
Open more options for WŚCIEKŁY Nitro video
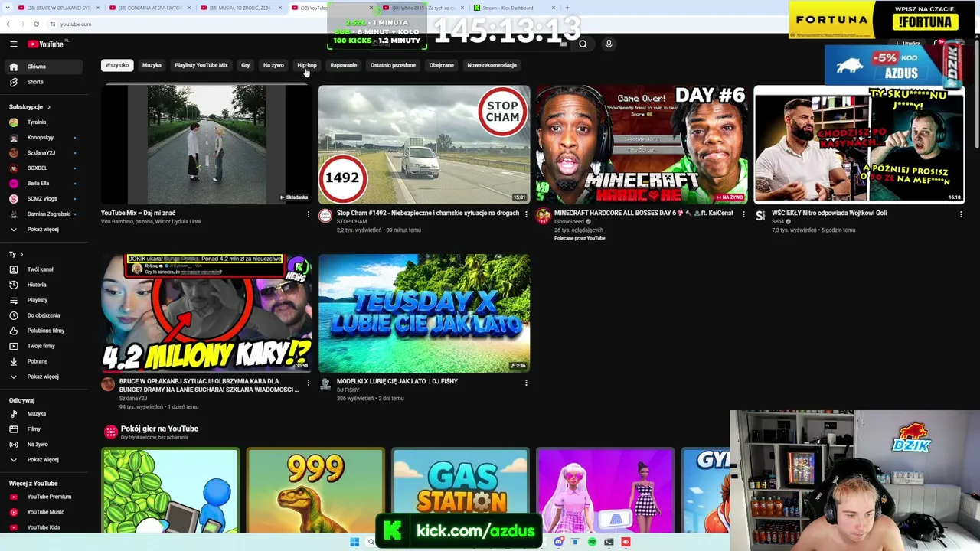coord(961,214)
